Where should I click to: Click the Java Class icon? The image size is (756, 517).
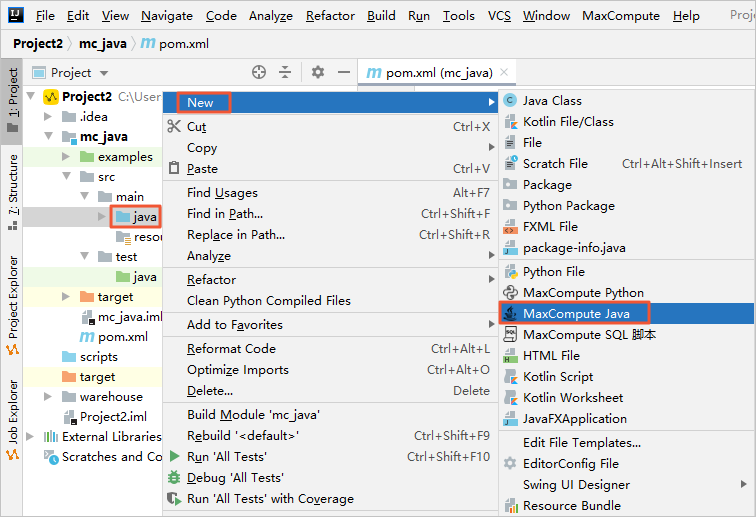point(510,100)
